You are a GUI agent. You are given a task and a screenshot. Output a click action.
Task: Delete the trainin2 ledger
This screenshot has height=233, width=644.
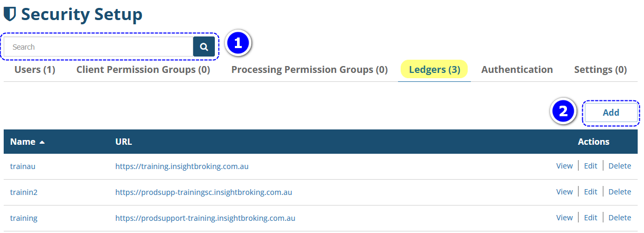(620, 192)
